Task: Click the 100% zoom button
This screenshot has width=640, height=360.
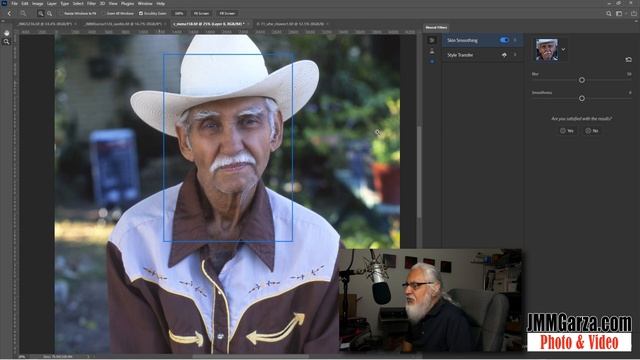Action: 179,13
